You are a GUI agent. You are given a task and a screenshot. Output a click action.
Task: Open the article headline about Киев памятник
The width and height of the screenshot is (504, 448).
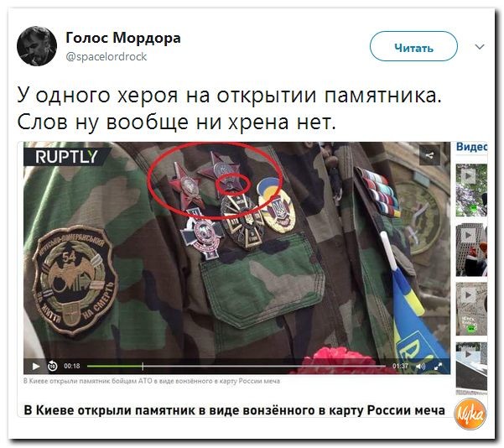[234, 411]
